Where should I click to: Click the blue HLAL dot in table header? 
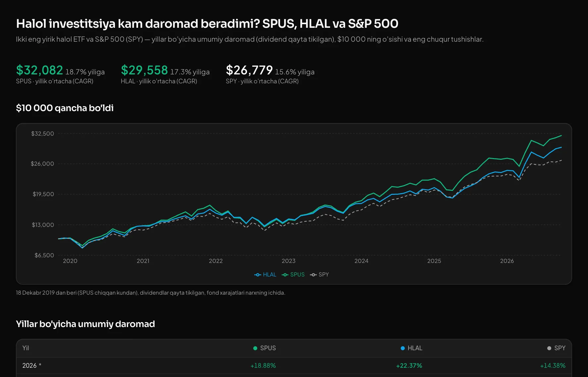(x=403, y=348)
